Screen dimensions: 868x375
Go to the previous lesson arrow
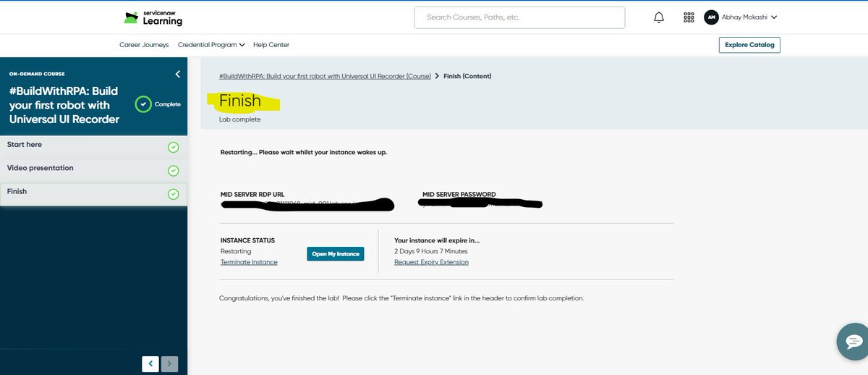(x=150, y=364)
